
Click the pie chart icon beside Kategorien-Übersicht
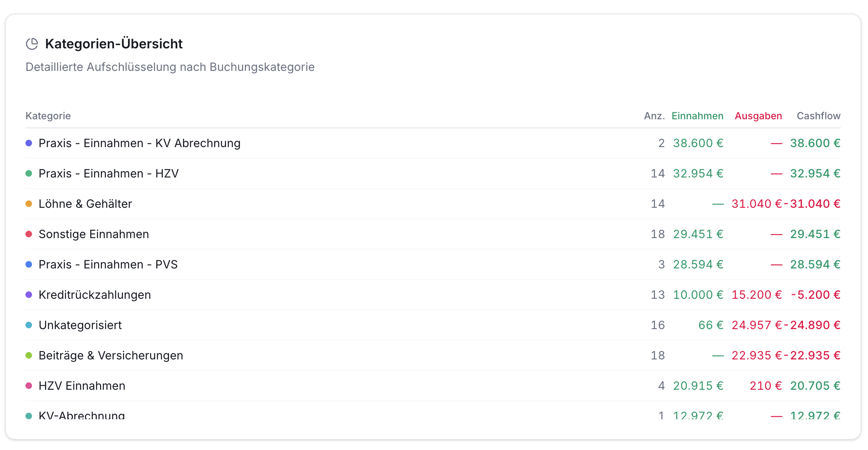click(x=32, y=44)
